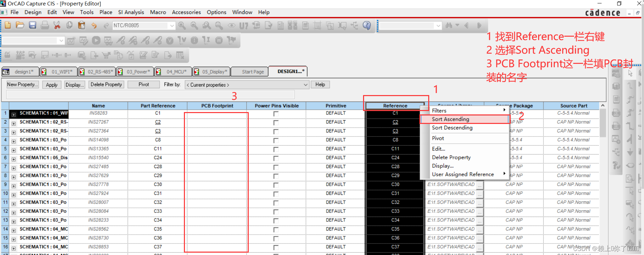Switch to the Start Page tab
644x255 pixels.
(x=249, y=72)
